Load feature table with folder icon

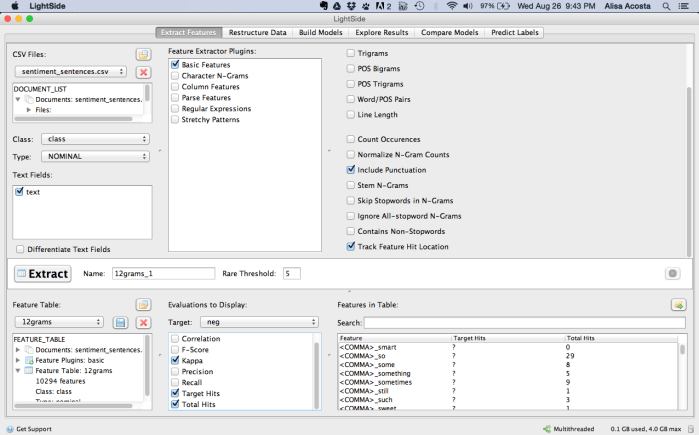tap(143, 305)
